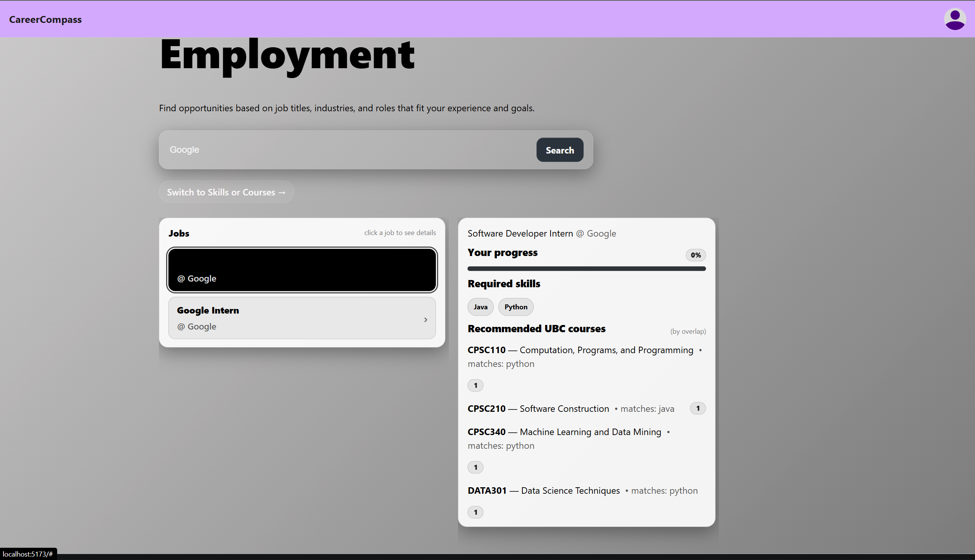
Task: Open CPSC340 Machine Learning course entry
Action: click(x=564, y=432)
